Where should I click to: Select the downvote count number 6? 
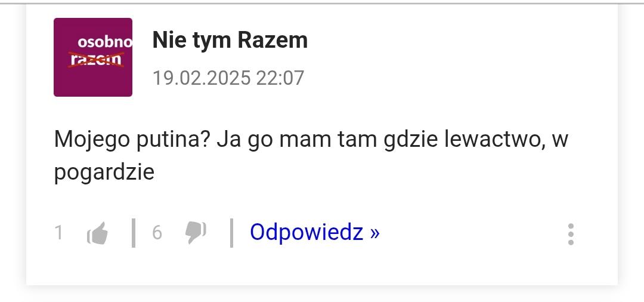point(157,233)
